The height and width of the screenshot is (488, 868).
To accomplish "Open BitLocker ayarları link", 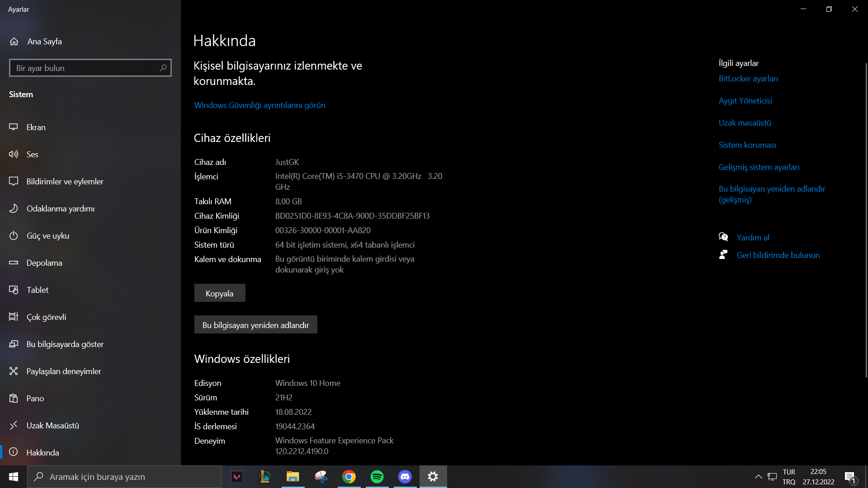I will pos(748,78).
